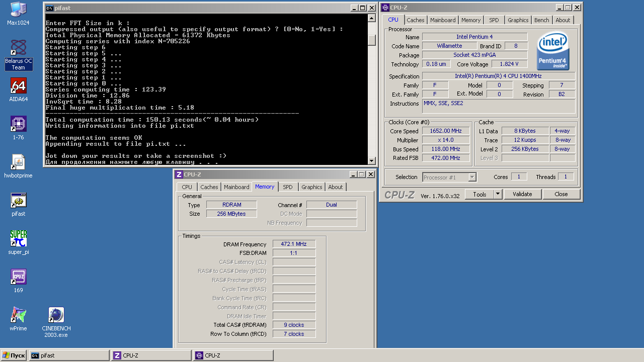Click the Specification Pentium 4 CPU 1400MHz field
This screenshot has height=362, width=644.
click(499, 76)
